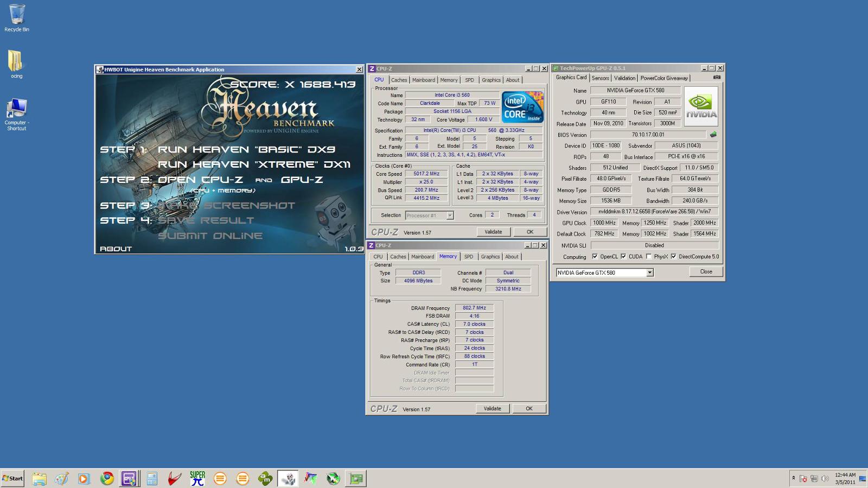Launch Paint from the taskbar
The width and height of the screenshot is (868, 488).
coord(61,478)
